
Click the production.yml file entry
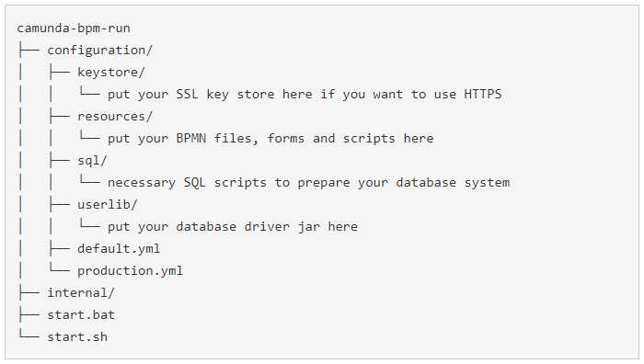point(130,271)
